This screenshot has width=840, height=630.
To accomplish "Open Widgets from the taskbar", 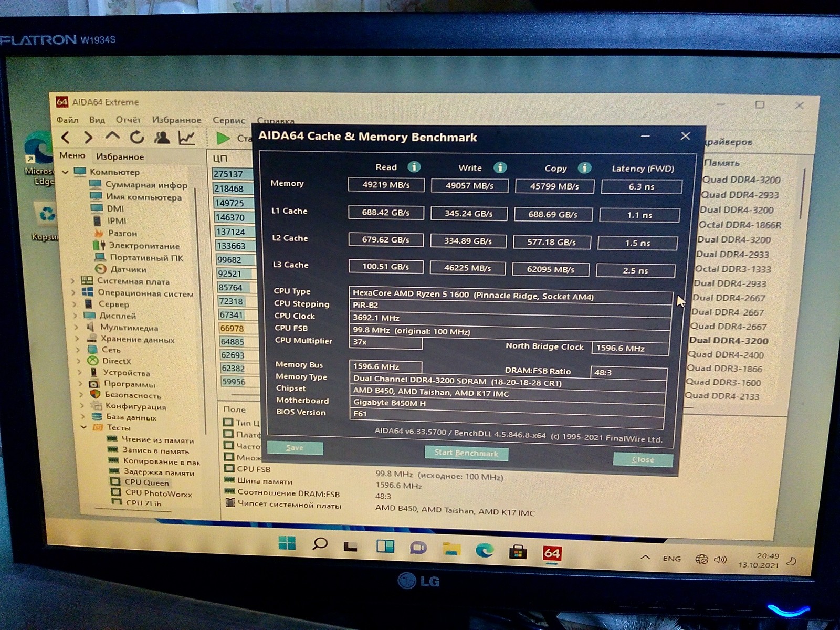I will pos(385,547).
